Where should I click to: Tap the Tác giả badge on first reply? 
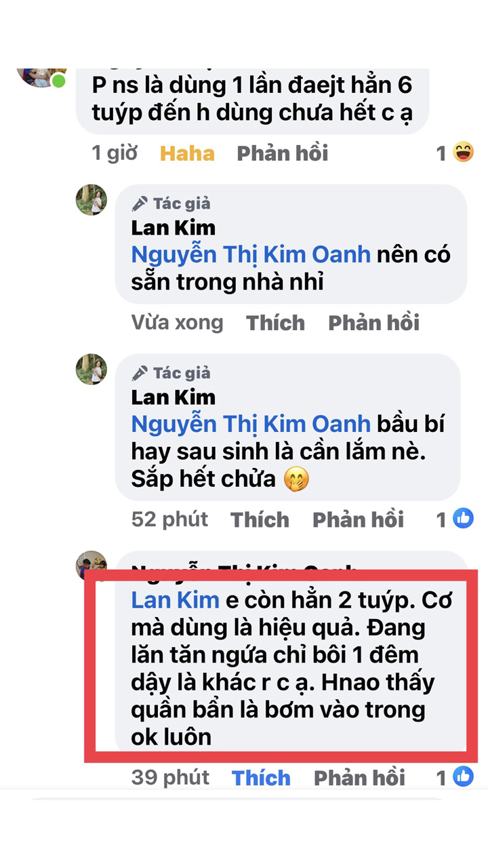[x=171, y=203]
